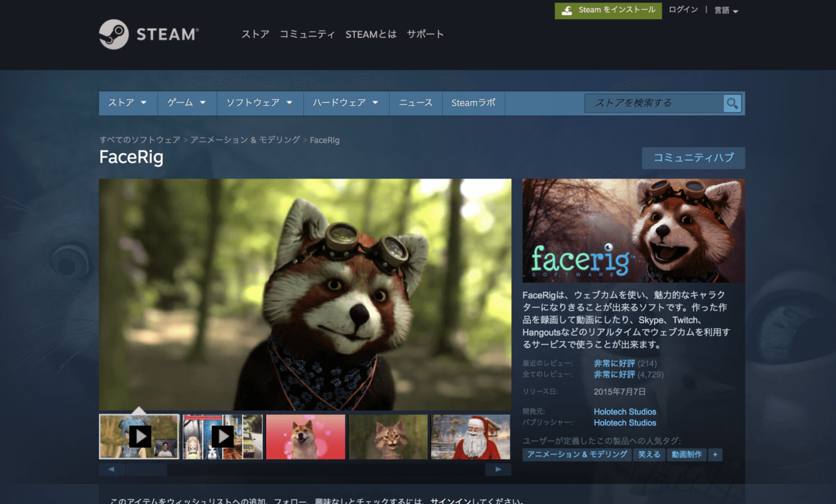
Task: Open コミュニティ in the top header
Action: click(x=307, y=34)
